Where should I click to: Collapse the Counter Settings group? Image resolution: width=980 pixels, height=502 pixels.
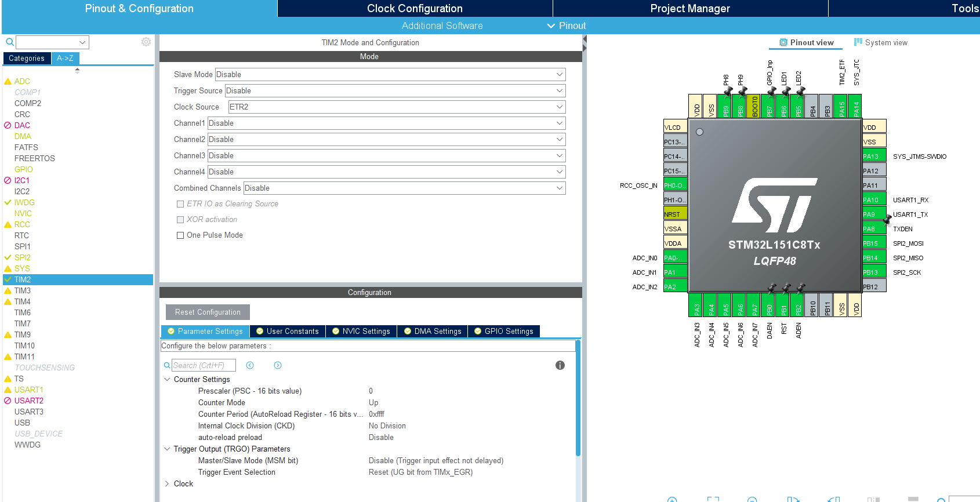click(167, 380)
